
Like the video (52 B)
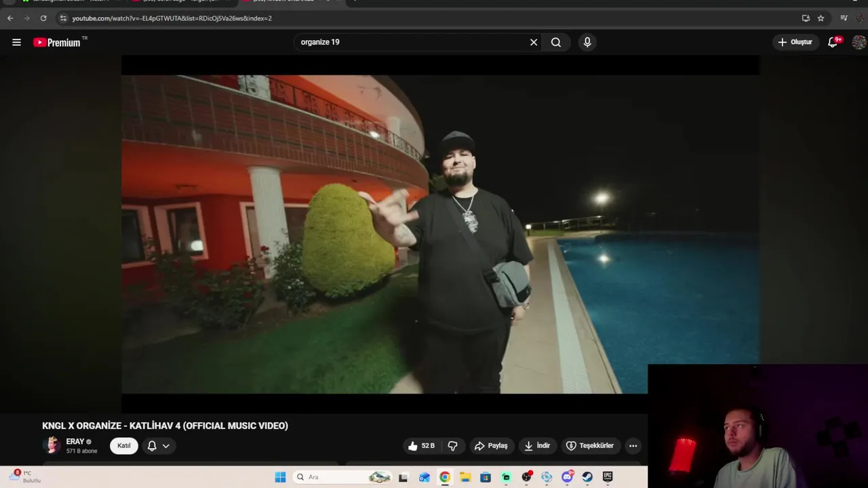tap(421, 445)
